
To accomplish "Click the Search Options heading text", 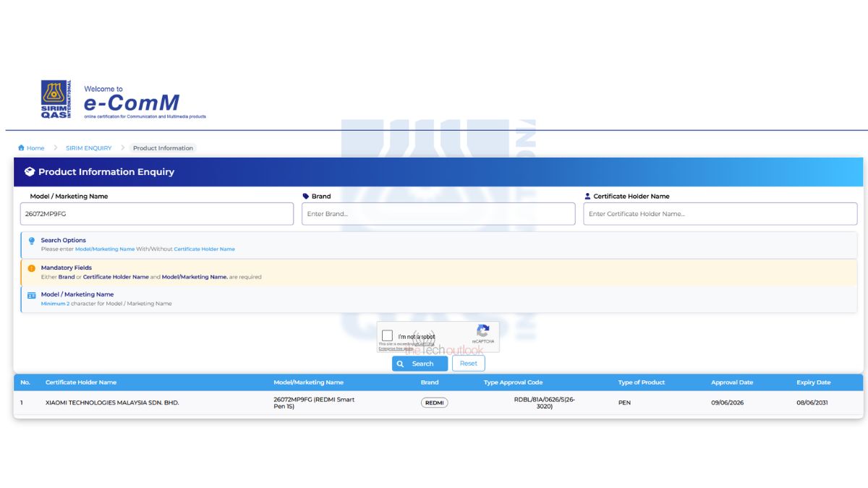I will pyautogui.click(x=64, y=240).
